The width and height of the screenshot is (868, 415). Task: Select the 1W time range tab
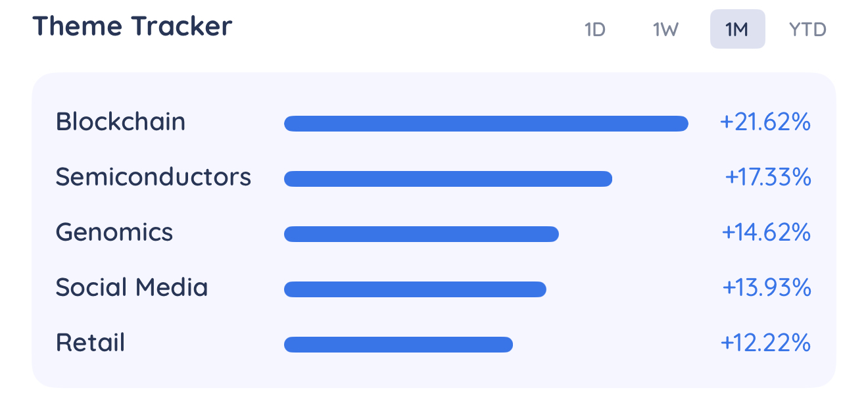pyautogui.click(x=665, y=30)
